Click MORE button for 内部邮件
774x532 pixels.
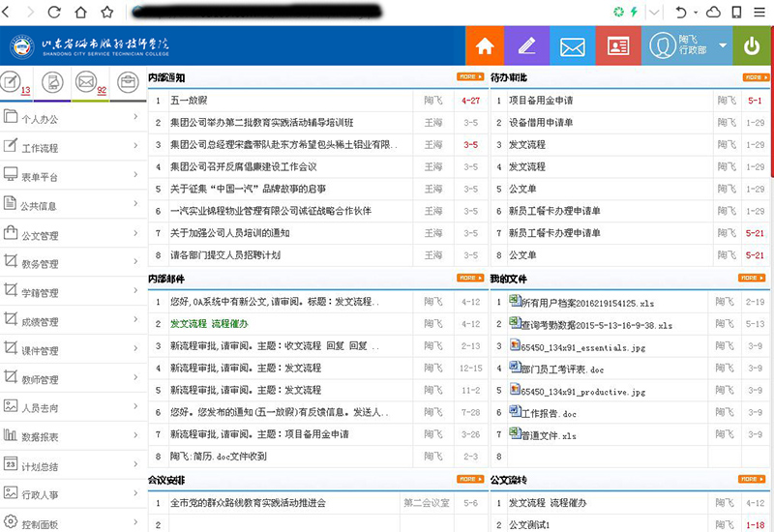point(470,278)
